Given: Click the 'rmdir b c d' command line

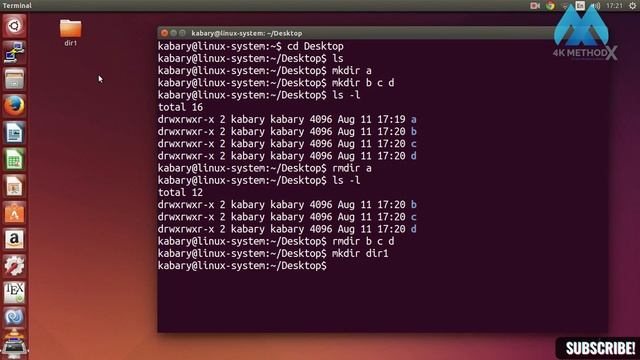Looking at the screenshot, I should coord(276,241).
